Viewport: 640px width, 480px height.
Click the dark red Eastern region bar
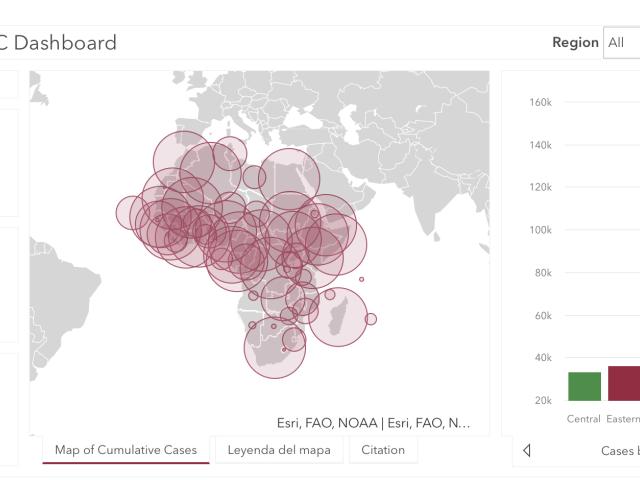point(624,383)
